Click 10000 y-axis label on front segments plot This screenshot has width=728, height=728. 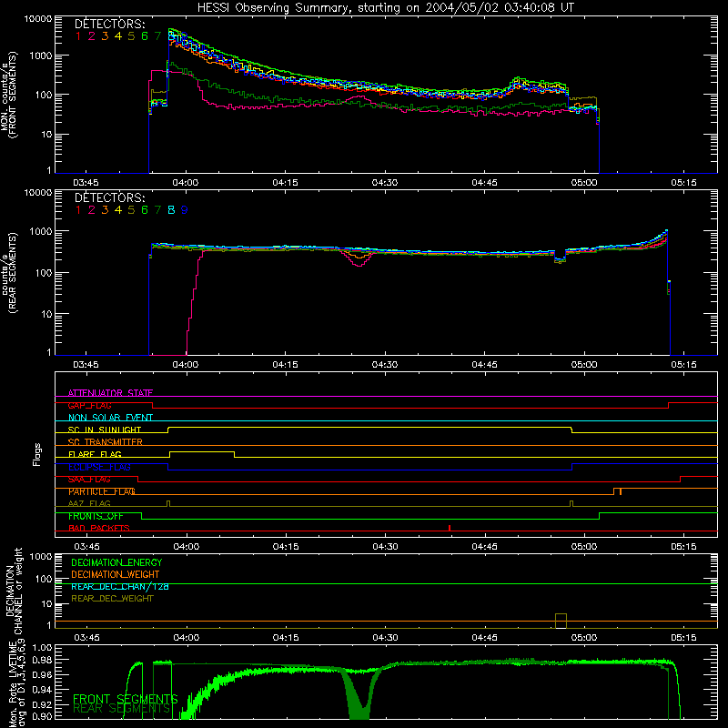click(x=38, y=18)
